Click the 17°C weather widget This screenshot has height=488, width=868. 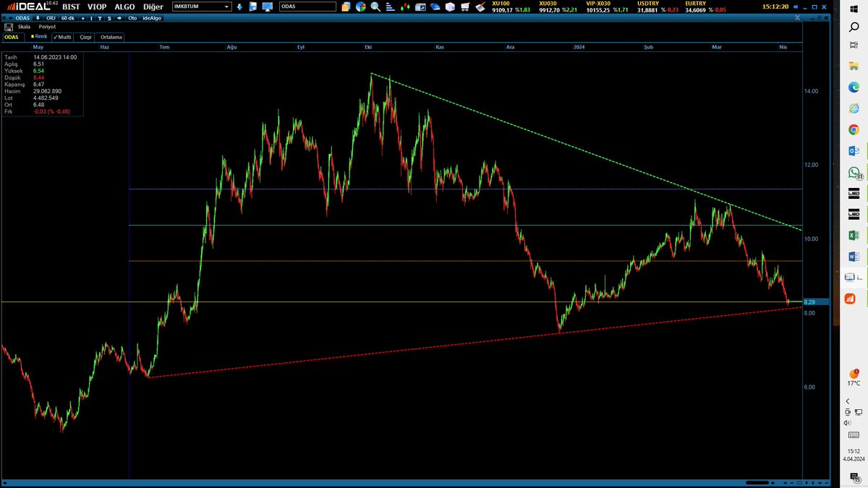coord(855,378)
